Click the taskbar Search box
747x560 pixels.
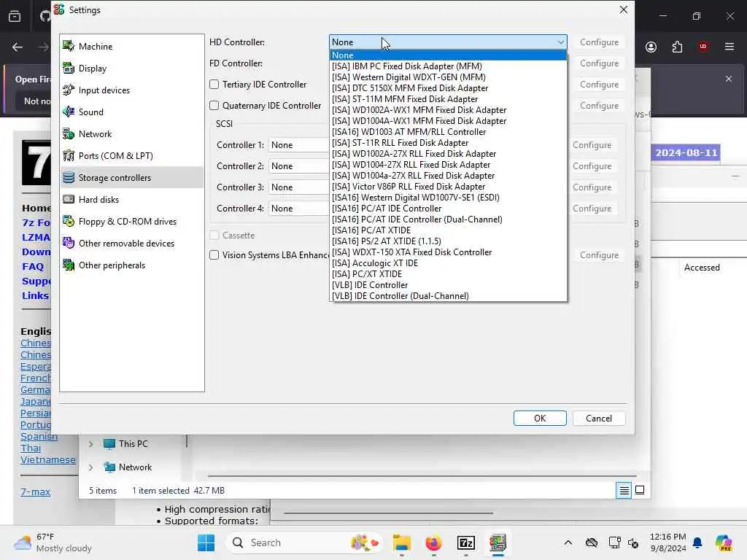pos(305,542)
